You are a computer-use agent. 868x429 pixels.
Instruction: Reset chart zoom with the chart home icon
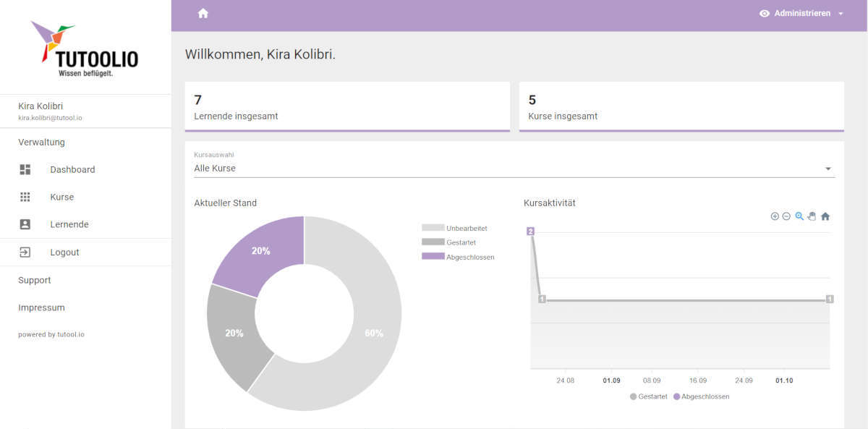coord(825,216)
